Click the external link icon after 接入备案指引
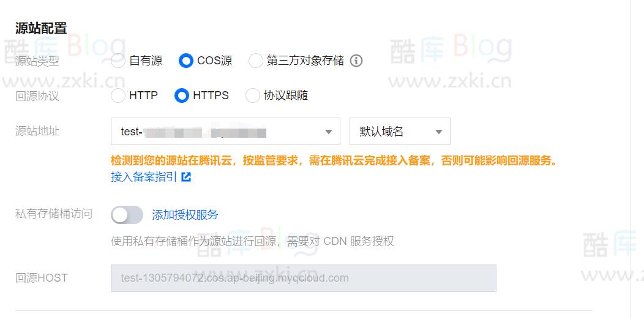This screenshot has height=319, width=644. 187,177
